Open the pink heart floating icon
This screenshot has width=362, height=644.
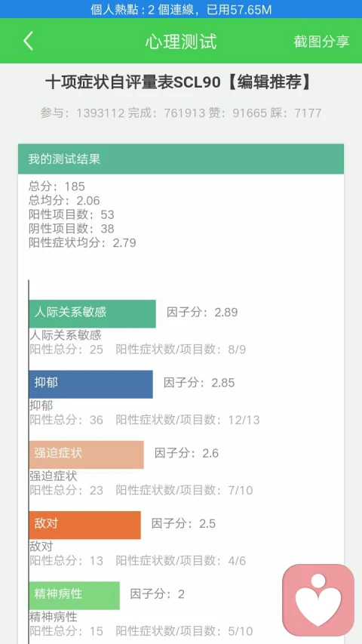318,600
